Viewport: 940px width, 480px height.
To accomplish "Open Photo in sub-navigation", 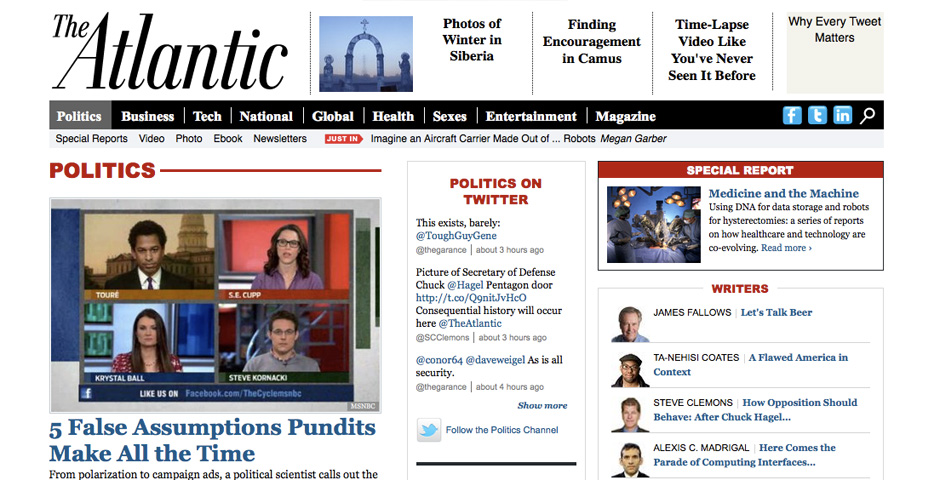I will [x=189, y=138].
